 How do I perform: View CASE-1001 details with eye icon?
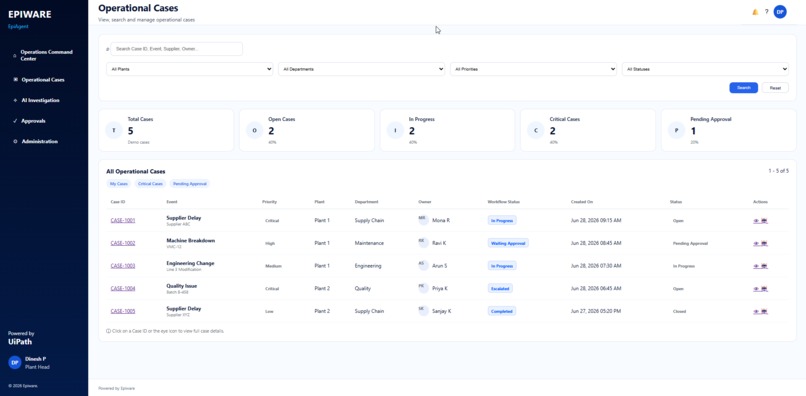pyautogui.click(x=757, y=221)
